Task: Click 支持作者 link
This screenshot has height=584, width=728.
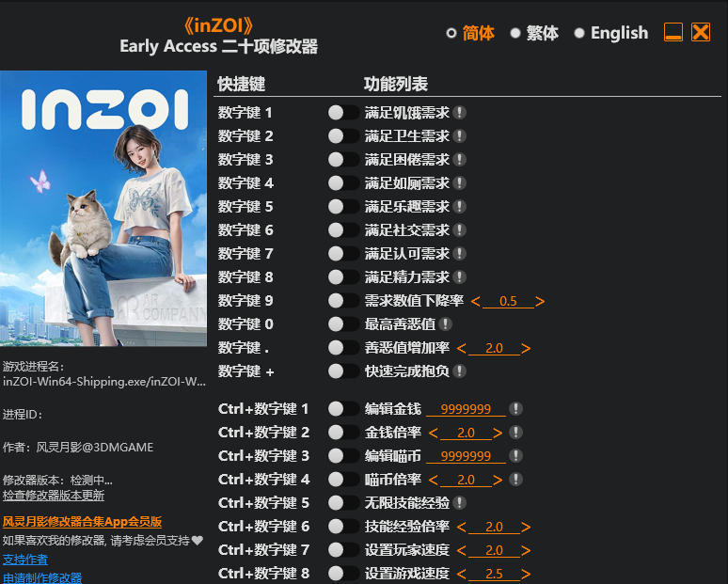Action: coord(25,560)
